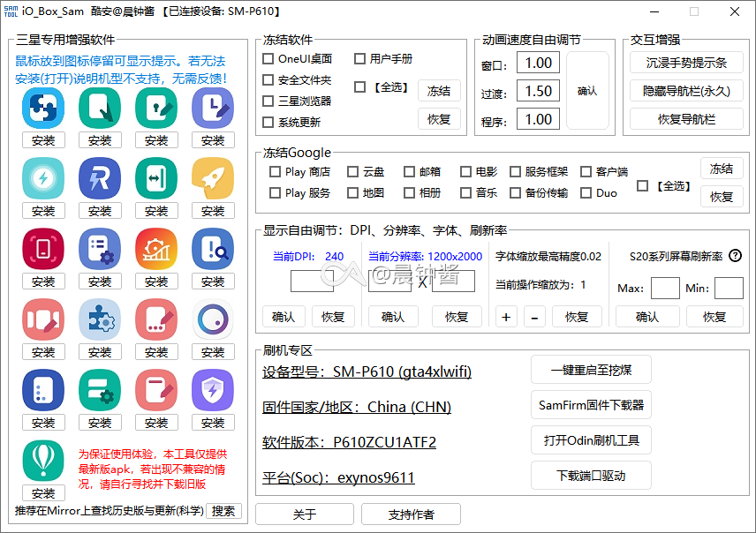Click the light blue puzzle-gear icon
The height and width of the screenshot is (533, 756).
tap(100, 319)
